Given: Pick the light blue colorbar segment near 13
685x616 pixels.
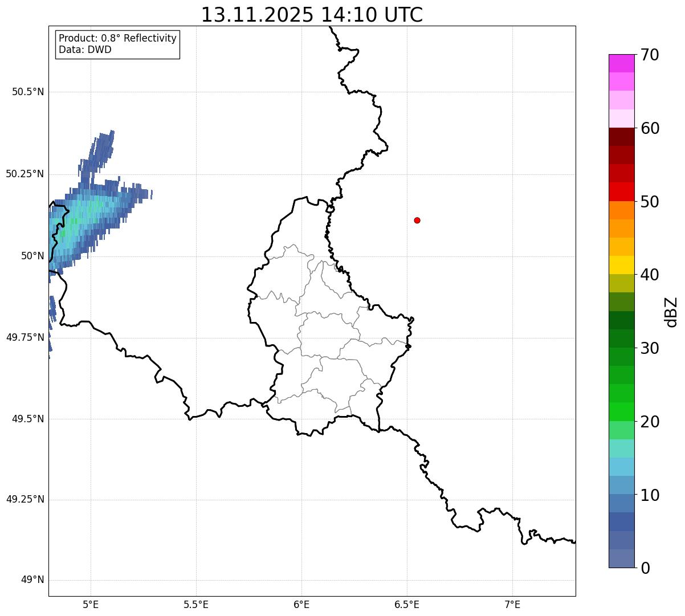Looking at the screenshot, I should [x=621, y=467].
